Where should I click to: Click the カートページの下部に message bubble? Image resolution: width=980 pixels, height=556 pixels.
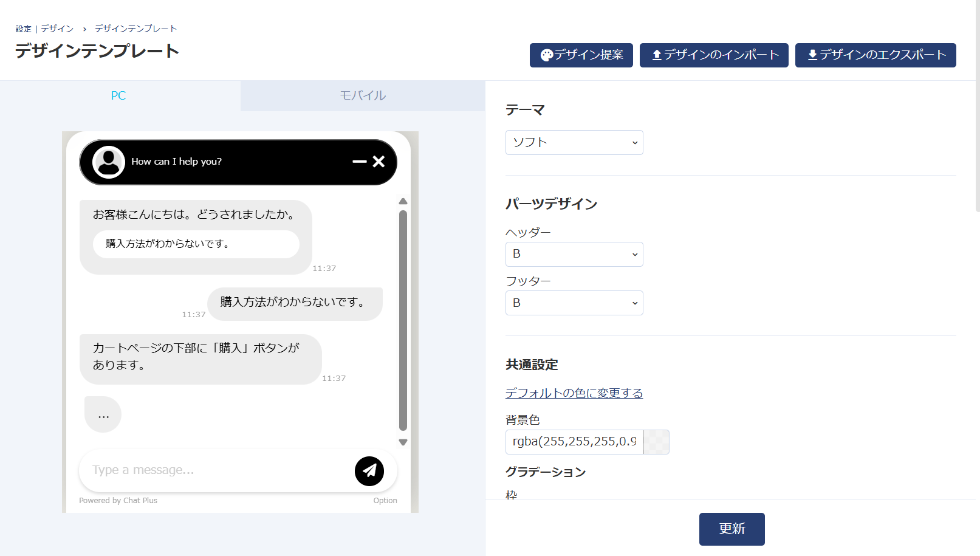(200, 359)
